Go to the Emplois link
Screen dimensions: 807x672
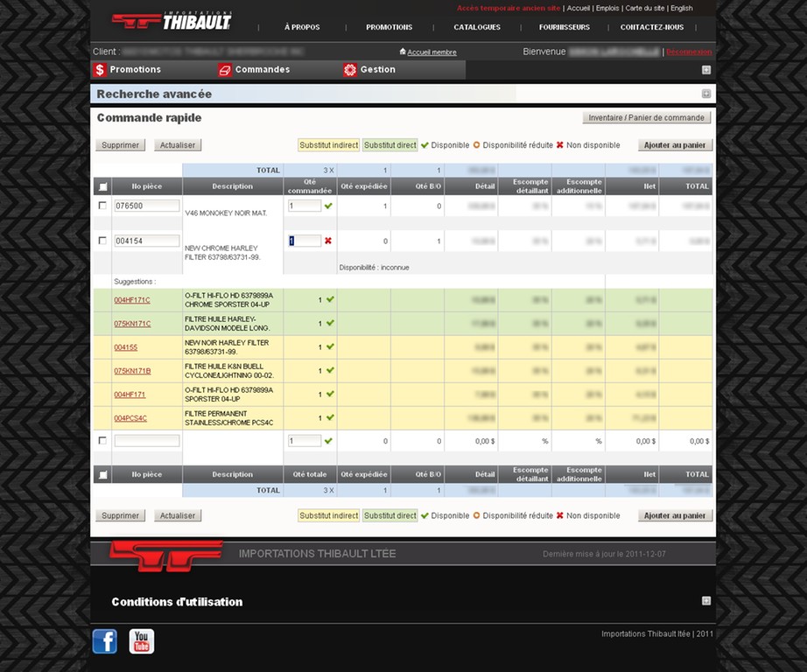tap(607, 8)
